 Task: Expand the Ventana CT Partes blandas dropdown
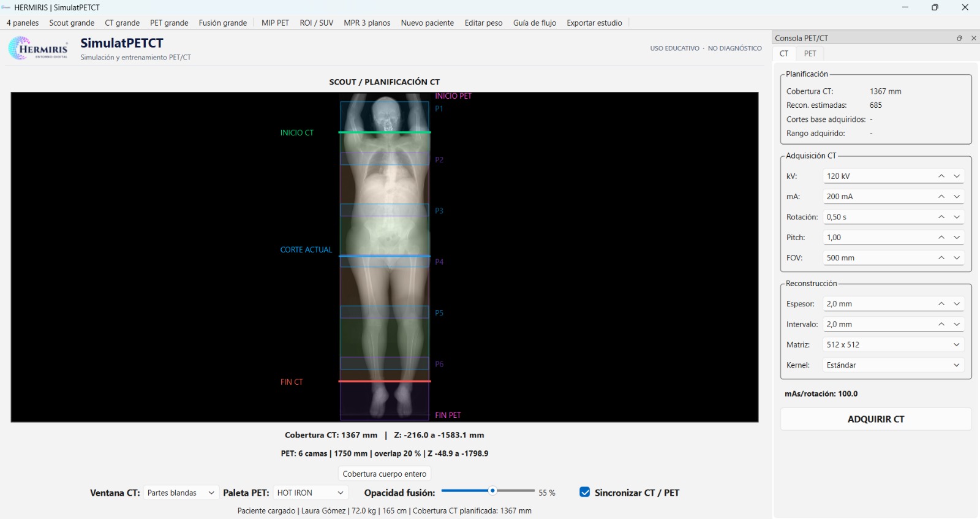(181, 493)
